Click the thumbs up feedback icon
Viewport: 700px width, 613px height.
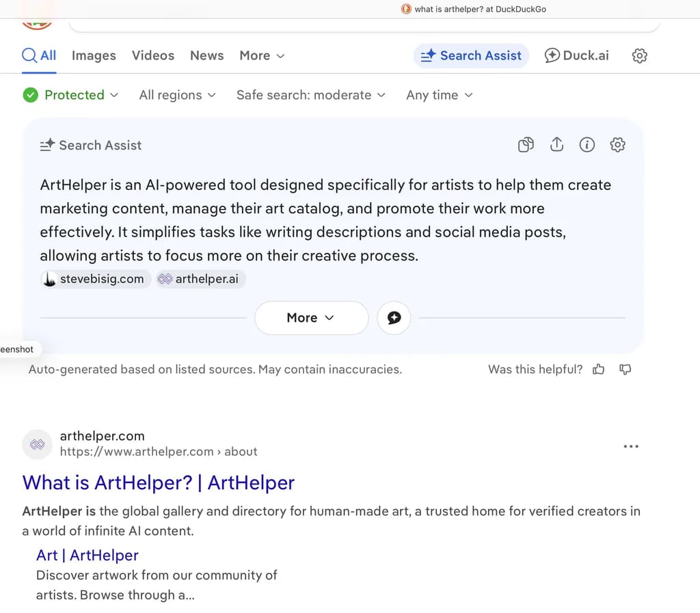[x=599, y=370]
